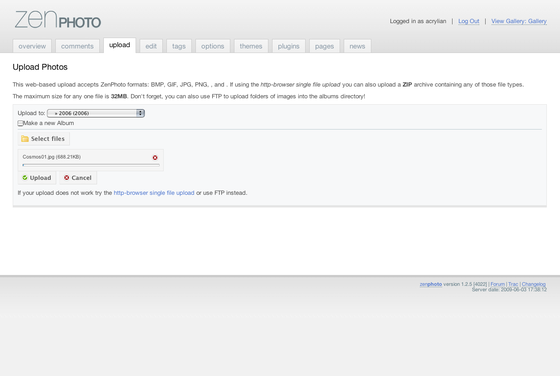The width and height of the screenshot is (560, 376).
Task: Open the zenphoto footer link
Action: (431, 284)
